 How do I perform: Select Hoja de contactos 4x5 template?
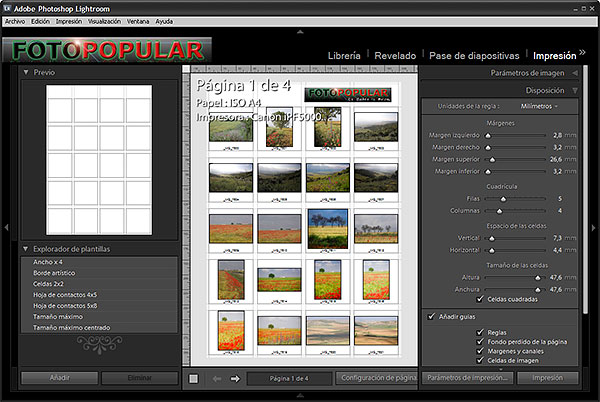pyautogui.click(x=99, y=295)
